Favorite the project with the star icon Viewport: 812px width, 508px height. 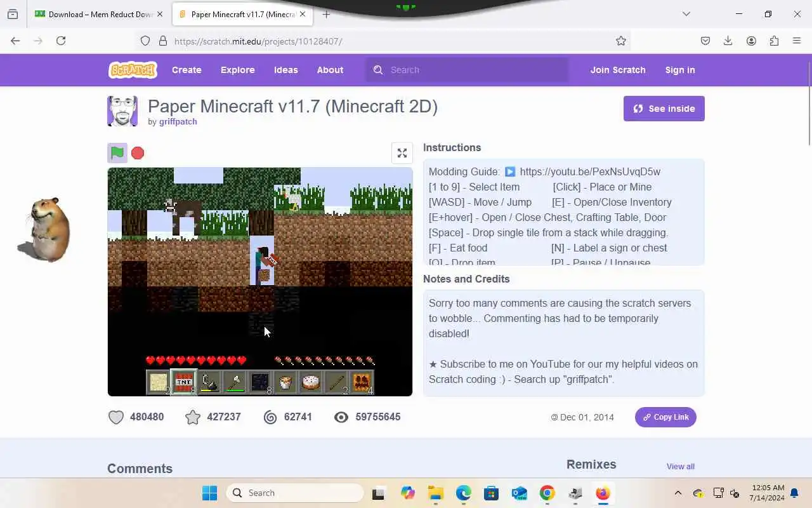click(x=193, y=417)
